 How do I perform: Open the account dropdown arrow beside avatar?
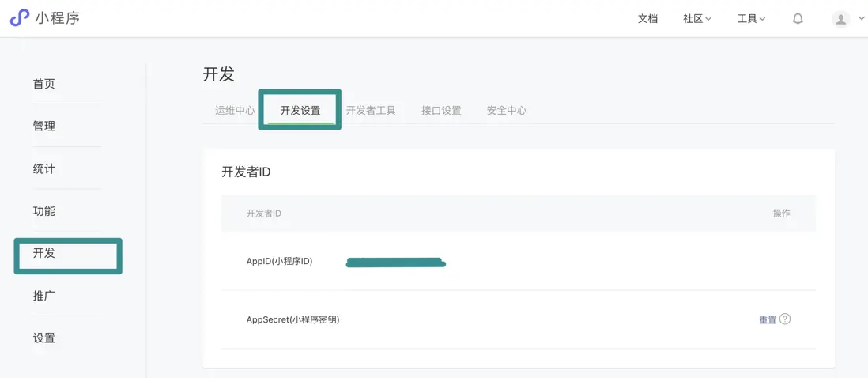click(862, 18)
